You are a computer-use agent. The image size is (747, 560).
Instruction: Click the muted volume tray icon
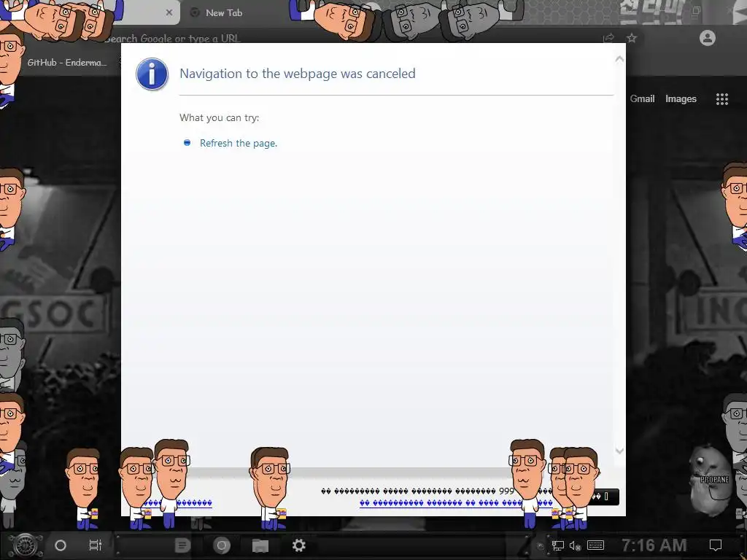coord(575,545)
